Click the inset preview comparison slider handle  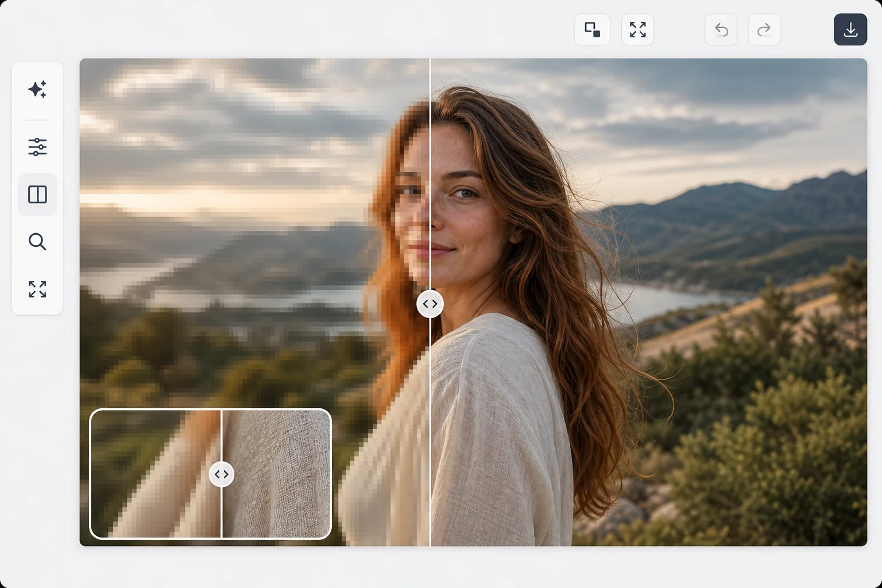pos(222,474)
